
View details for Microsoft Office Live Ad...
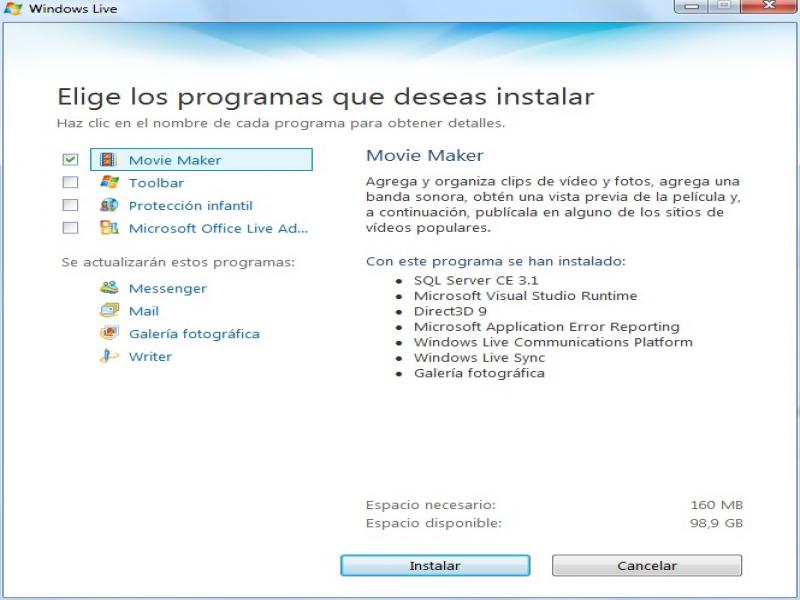tap(218, 228)
